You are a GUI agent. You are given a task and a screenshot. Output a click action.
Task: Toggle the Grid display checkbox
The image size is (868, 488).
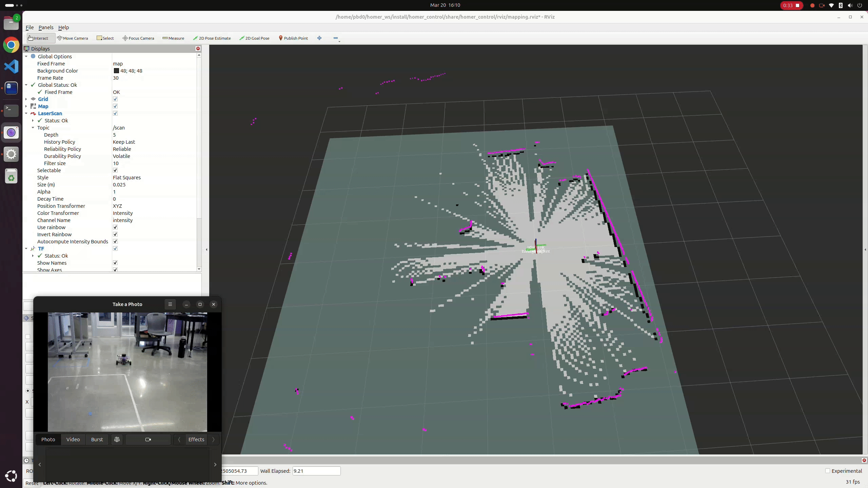point(115,99)
